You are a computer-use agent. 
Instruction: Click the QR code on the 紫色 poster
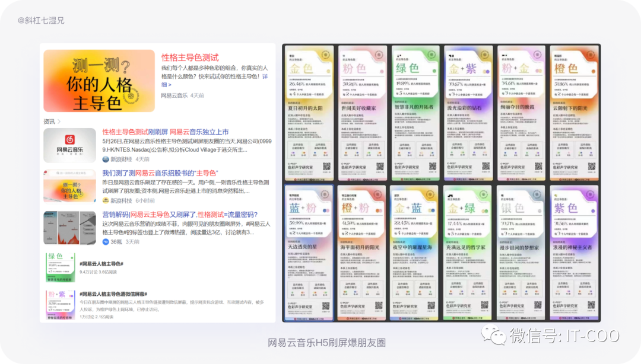point(591,305)
